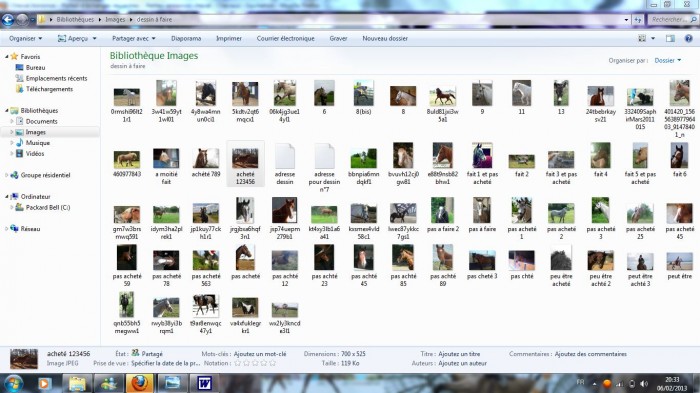Screen dimensions: 700x393
Task: Click the Nouveau dossier button
Action: point(385,38)
